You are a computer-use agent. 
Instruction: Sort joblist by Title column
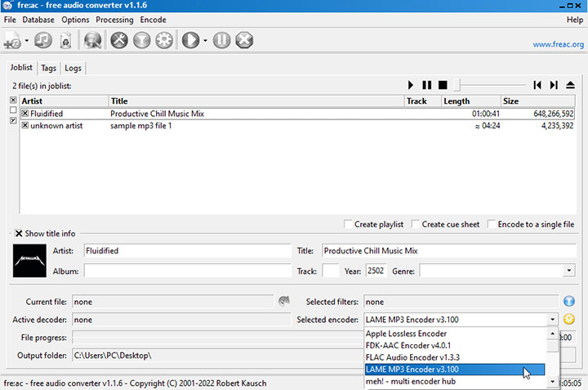pos(256,101)
